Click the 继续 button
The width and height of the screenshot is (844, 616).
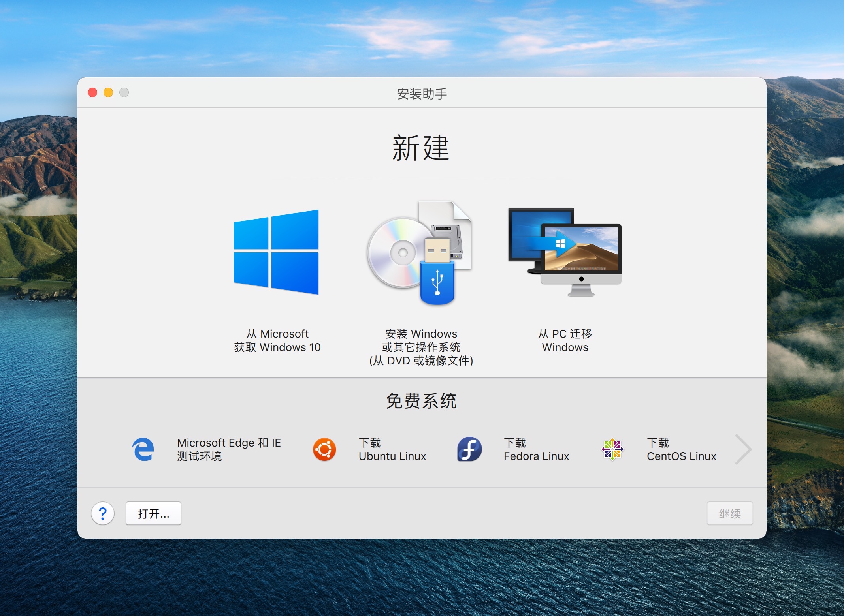tap(730, 513)
